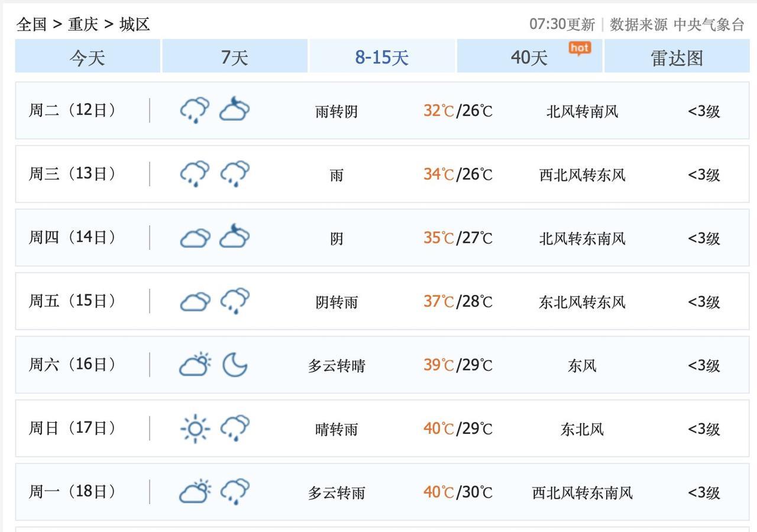Viewport: 757px width, 532px height.
Task: Click the cloudy night icon for Tuesday 12日
Action: click(235, 110)
